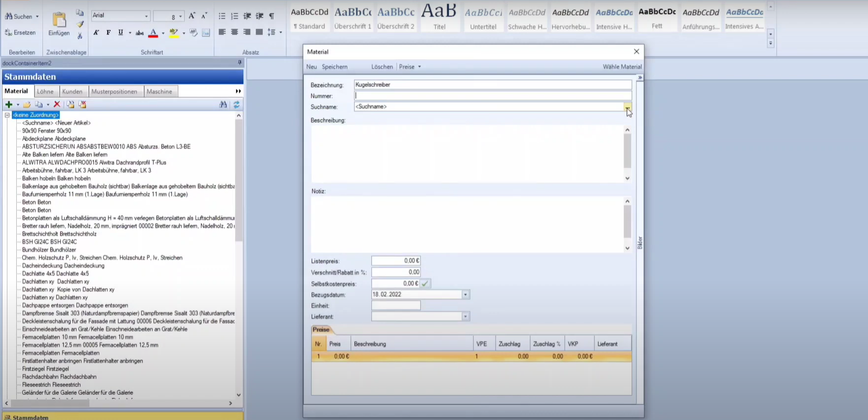
Task: Collapse the keine Zuordnung tree node
Action: tap(7, 115)
